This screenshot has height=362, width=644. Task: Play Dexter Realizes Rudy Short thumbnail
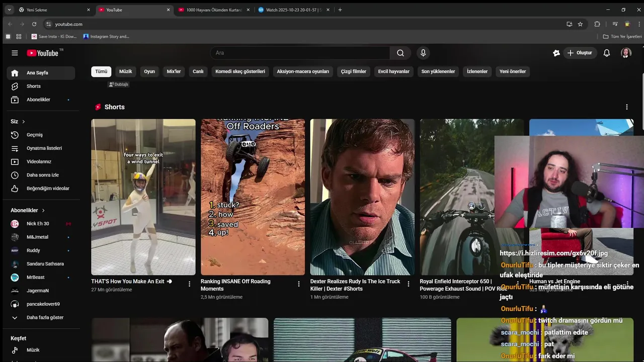point(362,197)
